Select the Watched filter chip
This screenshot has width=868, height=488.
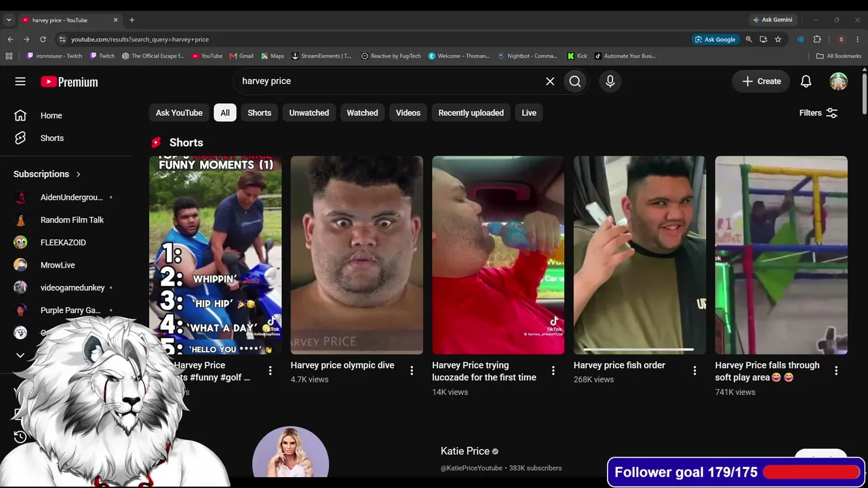(x=362, y=113)
